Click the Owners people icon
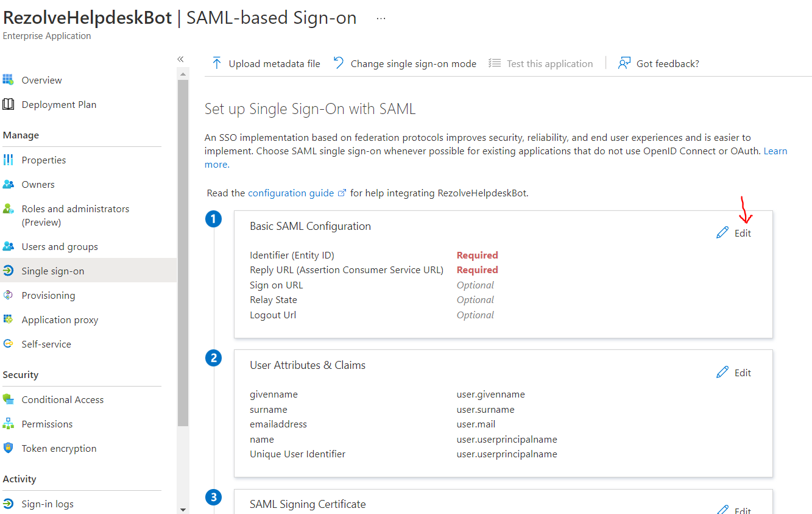The height and width of the screenshot is (514, 812). [x=8, y=184]
